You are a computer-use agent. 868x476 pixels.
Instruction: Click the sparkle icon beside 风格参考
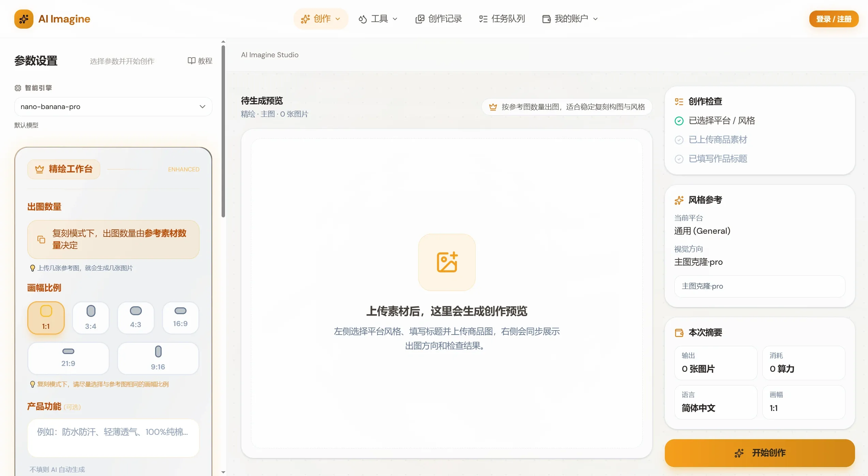(679, 200)
